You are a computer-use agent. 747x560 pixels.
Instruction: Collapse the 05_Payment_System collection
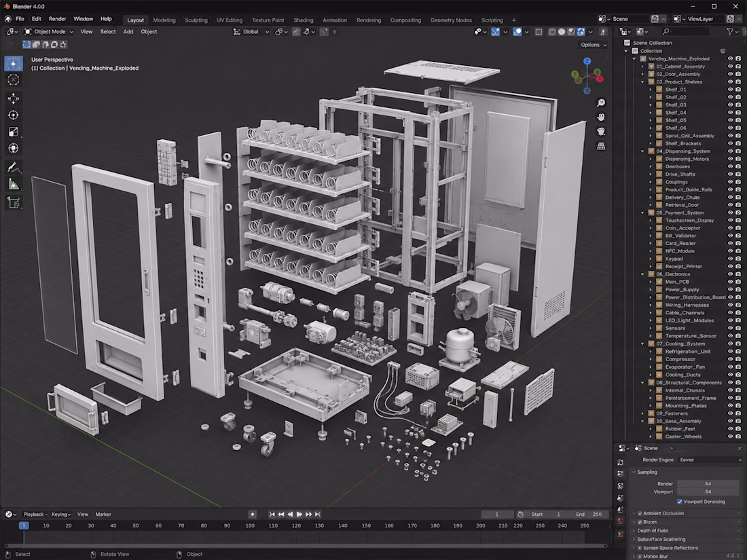(642, 213)
